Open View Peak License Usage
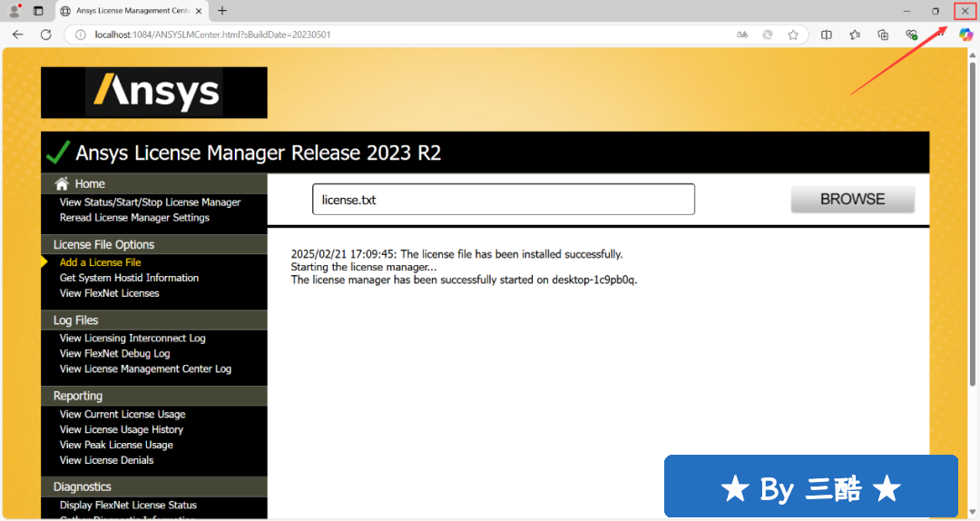The height and width of the screenshot is (521, 980). pos(116,445)
